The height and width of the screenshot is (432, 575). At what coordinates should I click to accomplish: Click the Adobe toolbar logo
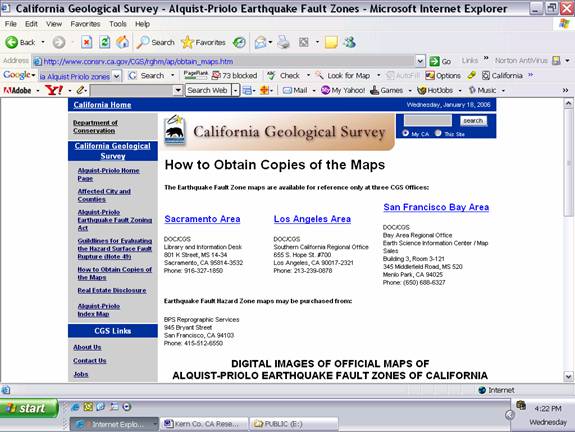pyautogui.click(x=17, y=90)
